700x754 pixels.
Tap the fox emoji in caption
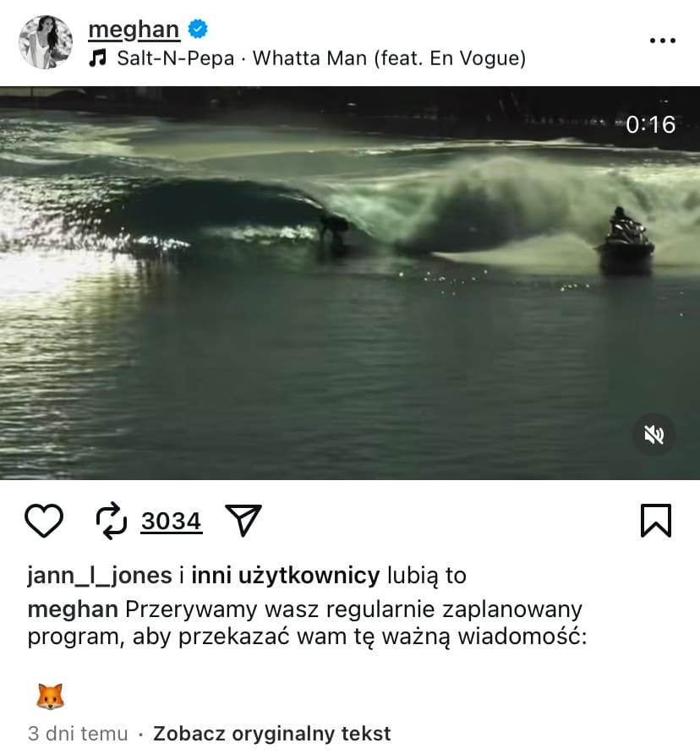(50, 697)
